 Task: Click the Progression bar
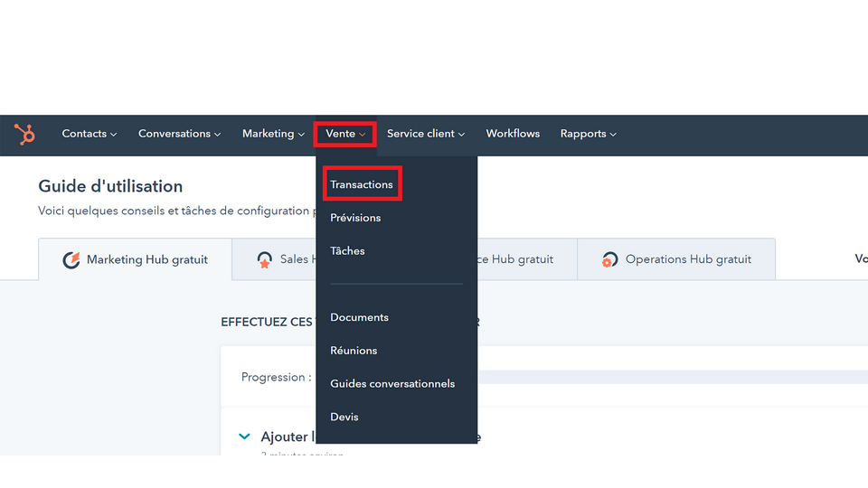tap(673, 377)
